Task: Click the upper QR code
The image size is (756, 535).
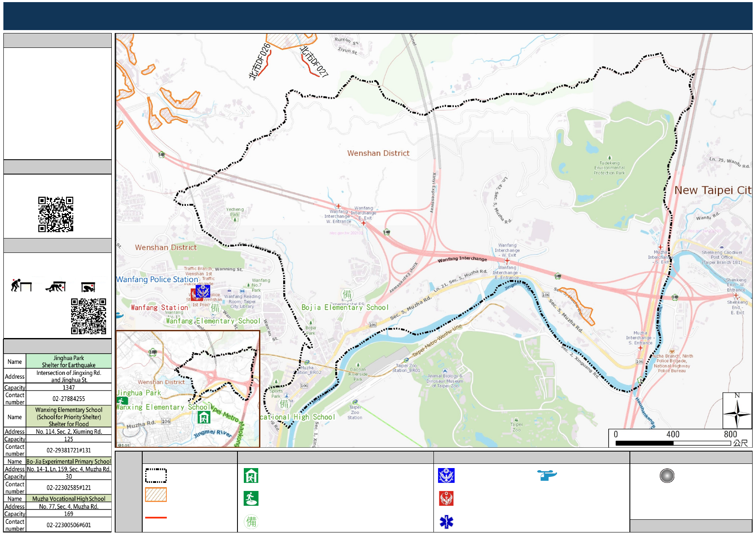Action: point(56,214)
